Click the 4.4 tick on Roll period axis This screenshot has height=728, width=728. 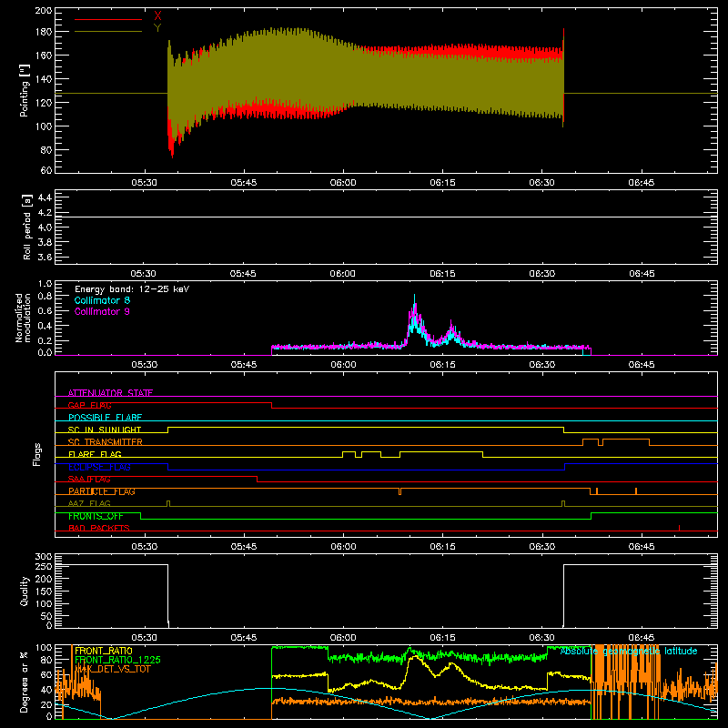click(45, 197)
